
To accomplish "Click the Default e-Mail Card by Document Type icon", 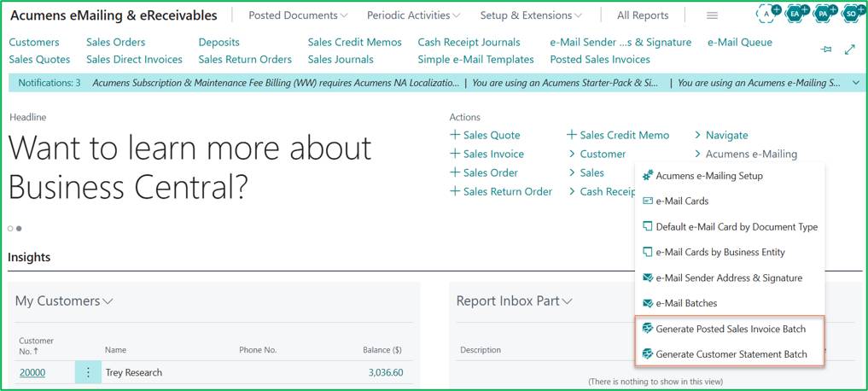I will (648, 226).
